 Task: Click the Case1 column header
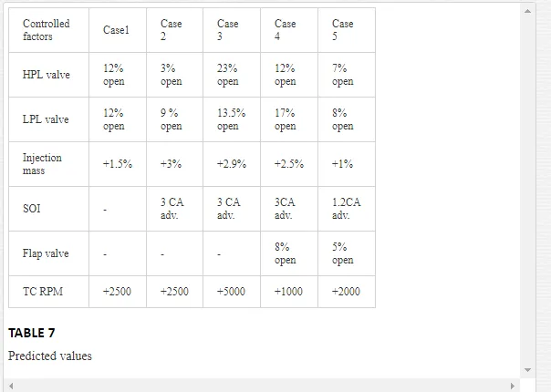pos(118,30)
